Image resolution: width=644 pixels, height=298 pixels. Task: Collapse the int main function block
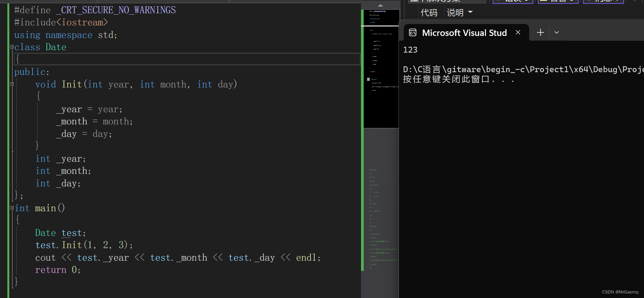tap(12, 208)
